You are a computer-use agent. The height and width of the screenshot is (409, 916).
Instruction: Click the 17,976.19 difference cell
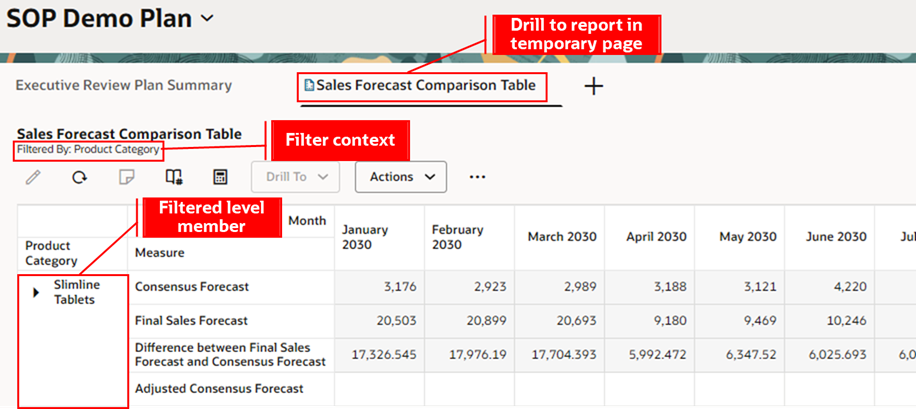coord(470,355)
